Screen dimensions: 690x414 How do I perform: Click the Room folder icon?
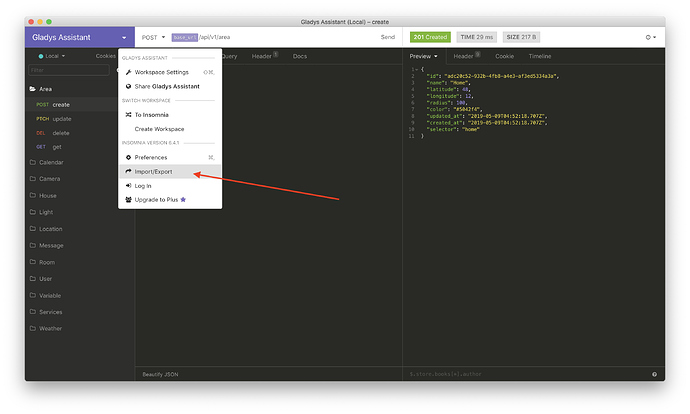click(33, 262)
